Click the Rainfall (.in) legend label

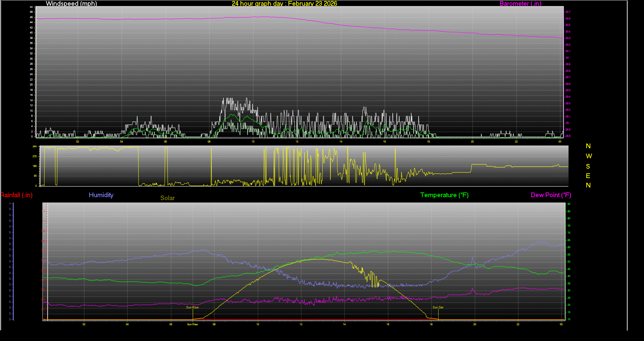tap(16, 195)
